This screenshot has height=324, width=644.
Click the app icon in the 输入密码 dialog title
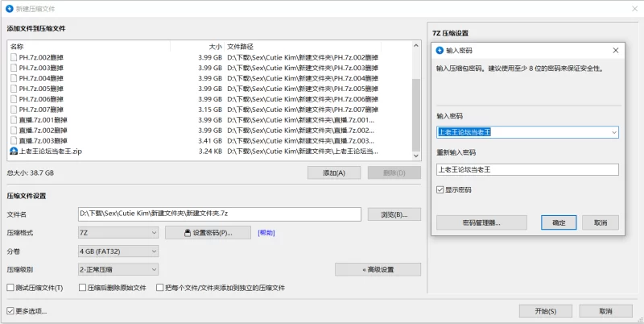pyautogui.click(x=440, y=50)
